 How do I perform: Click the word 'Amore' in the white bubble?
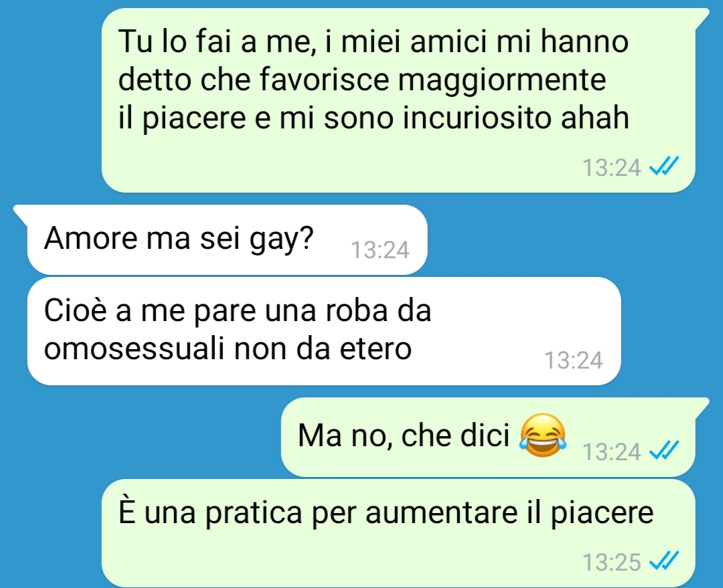click(91, 238)
